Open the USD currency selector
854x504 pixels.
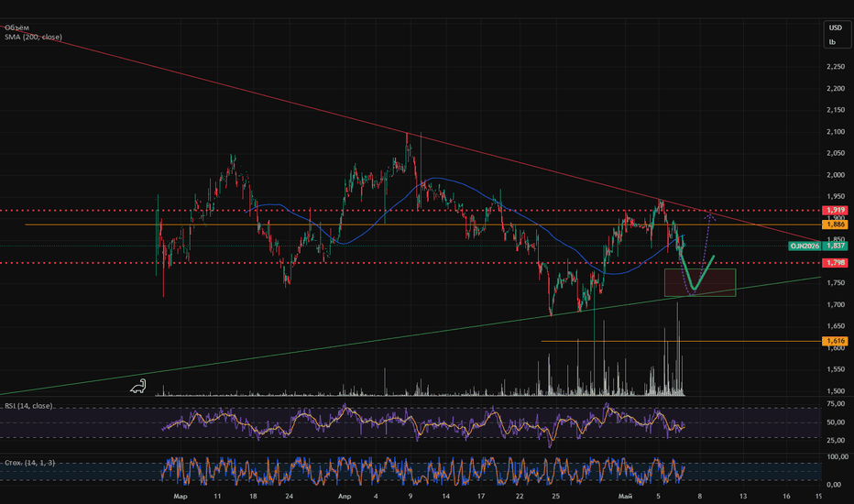click(x=835, y=27)
